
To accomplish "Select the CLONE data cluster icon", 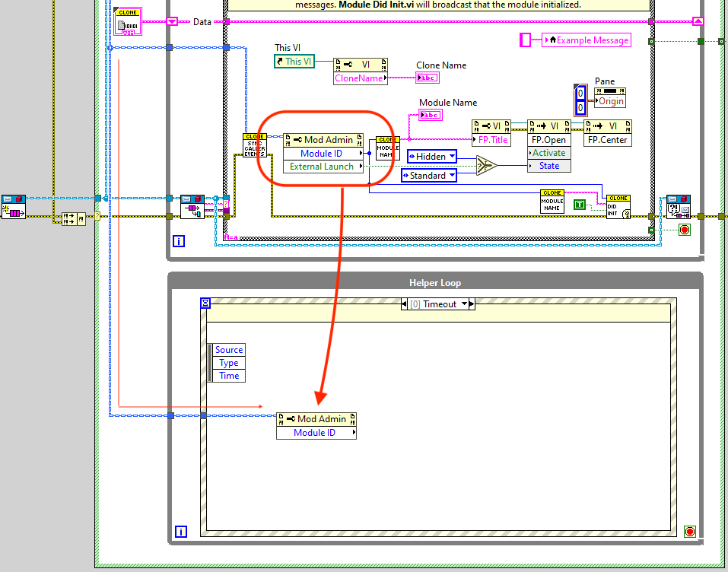I will pos(128,21).
